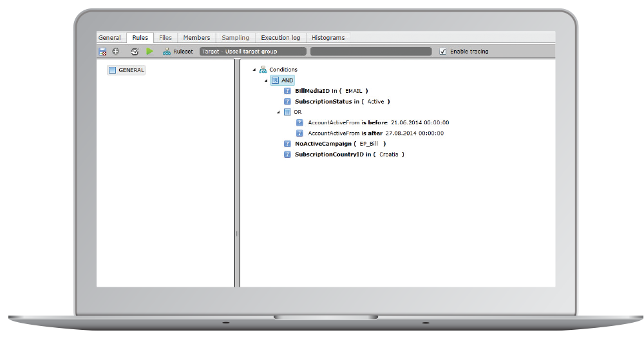Viewport: 644px width, 355px height.
Task: Click the save ruleset icon
Action: pyautogui.click(x=102, y=52)
